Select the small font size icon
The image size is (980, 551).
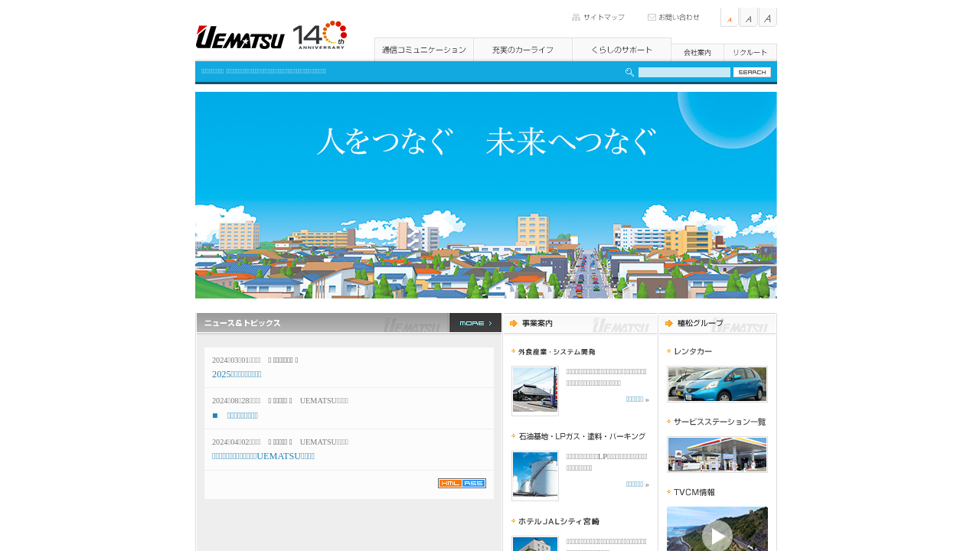pyautogui.click(x=729, y=18)
